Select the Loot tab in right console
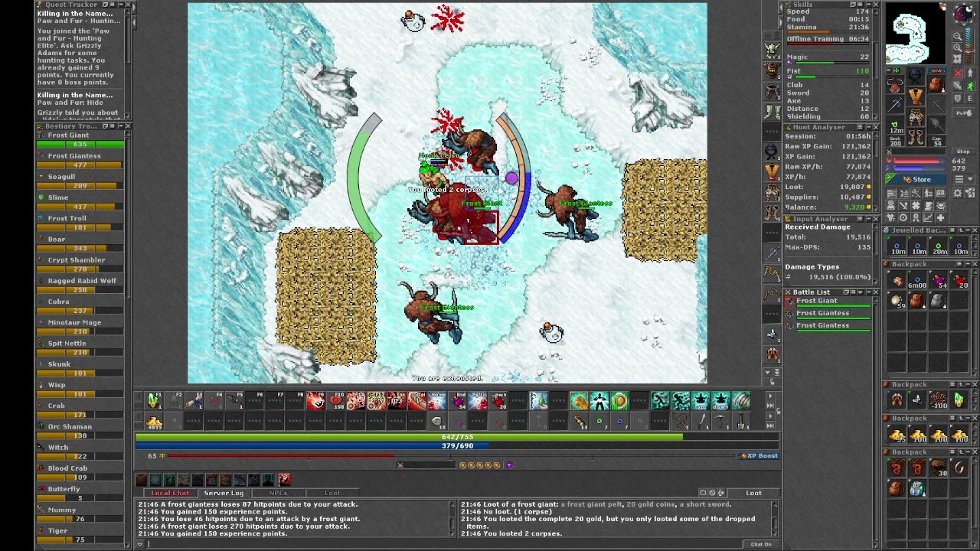The image size is (980, 551). coord(753,493)
